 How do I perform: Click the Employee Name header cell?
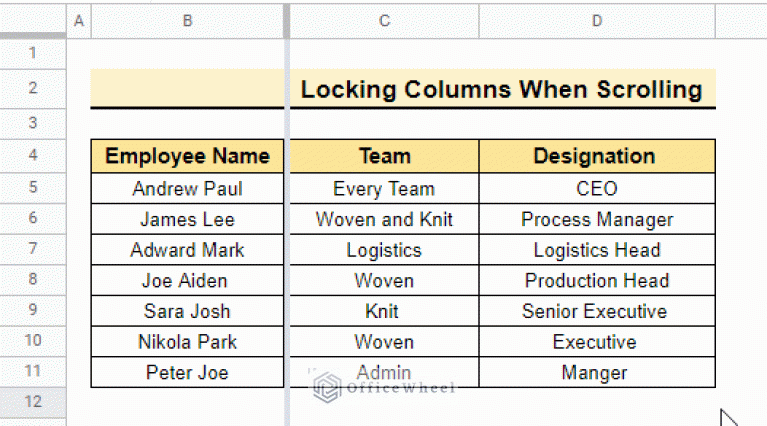187,156
